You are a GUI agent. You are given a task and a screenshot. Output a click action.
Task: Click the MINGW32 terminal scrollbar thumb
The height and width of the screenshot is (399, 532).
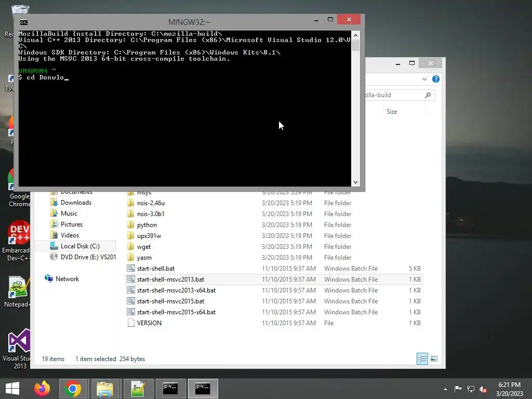point(355,46)
